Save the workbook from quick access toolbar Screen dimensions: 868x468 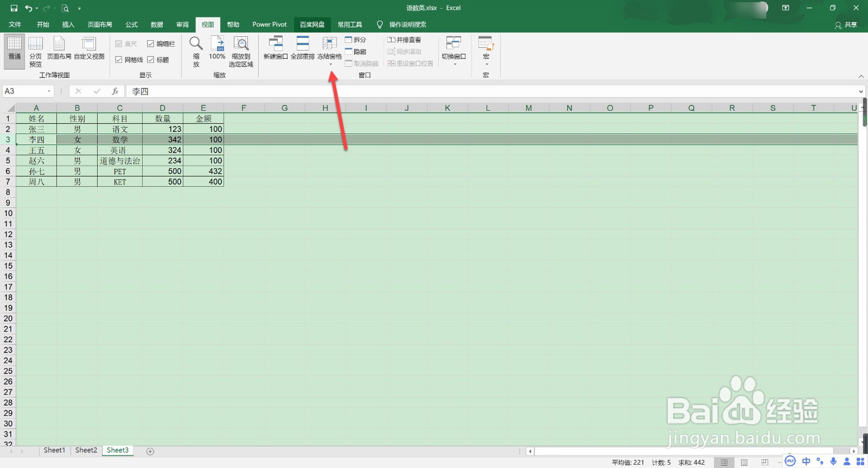[x=14, y=8]
